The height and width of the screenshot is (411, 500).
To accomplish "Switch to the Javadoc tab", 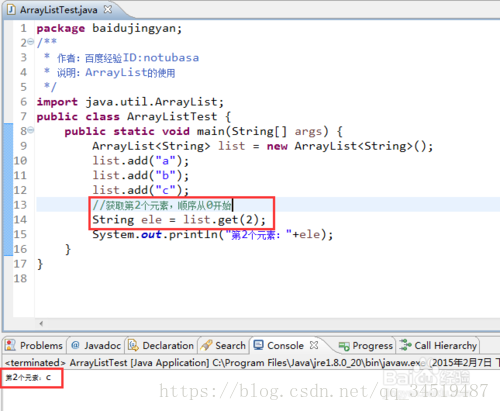I will (x=96, y=345).
